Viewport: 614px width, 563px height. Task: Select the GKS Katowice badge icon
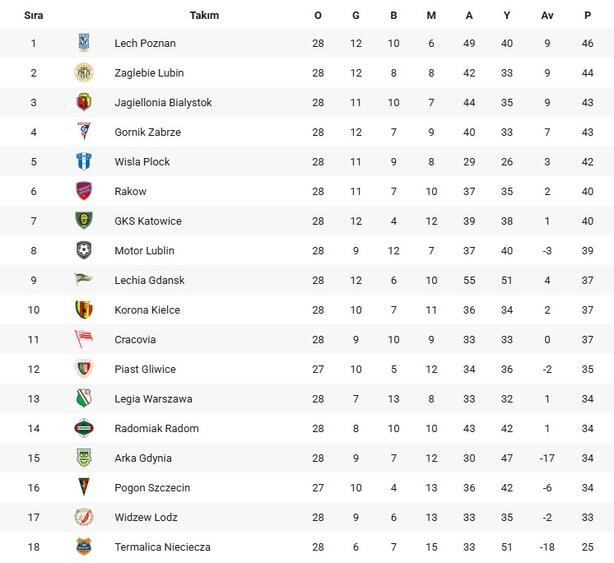coord(84,221)
